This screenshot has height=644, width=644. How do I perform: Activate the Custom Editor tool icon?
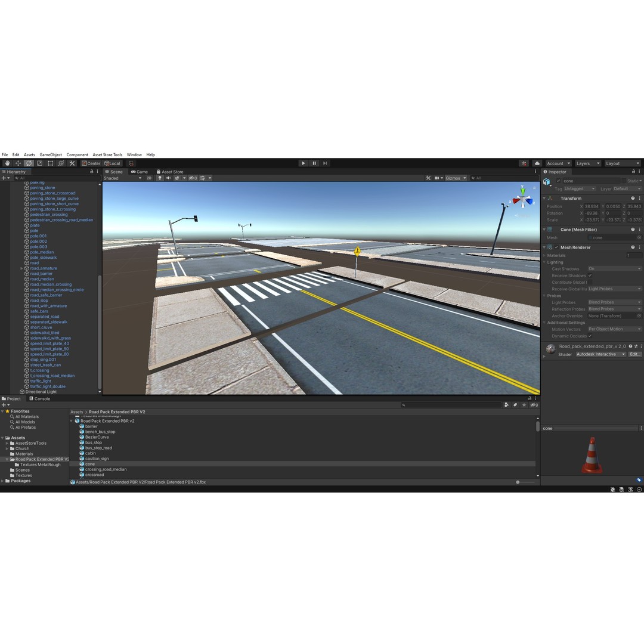click(x=72, y=163)
